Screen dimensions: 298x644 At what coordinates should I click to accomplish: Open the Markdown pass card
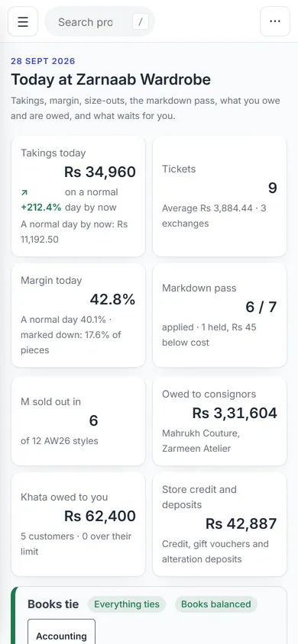pos(219,315)
